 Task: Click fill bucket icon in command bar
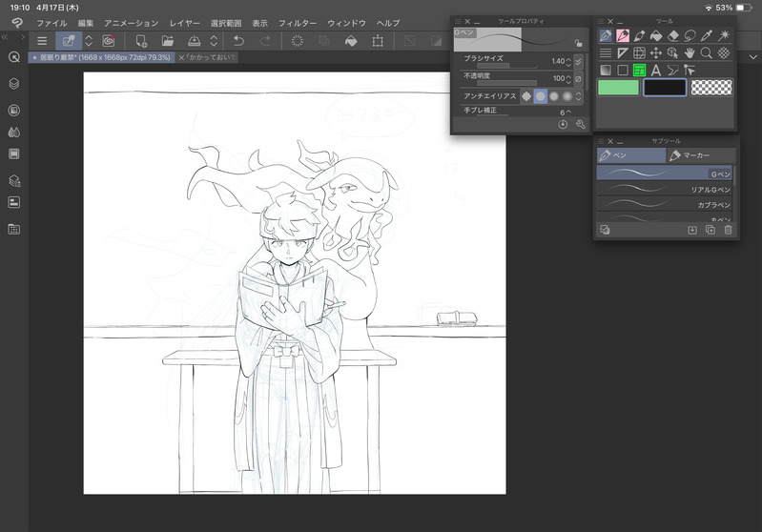click(351, 41)
